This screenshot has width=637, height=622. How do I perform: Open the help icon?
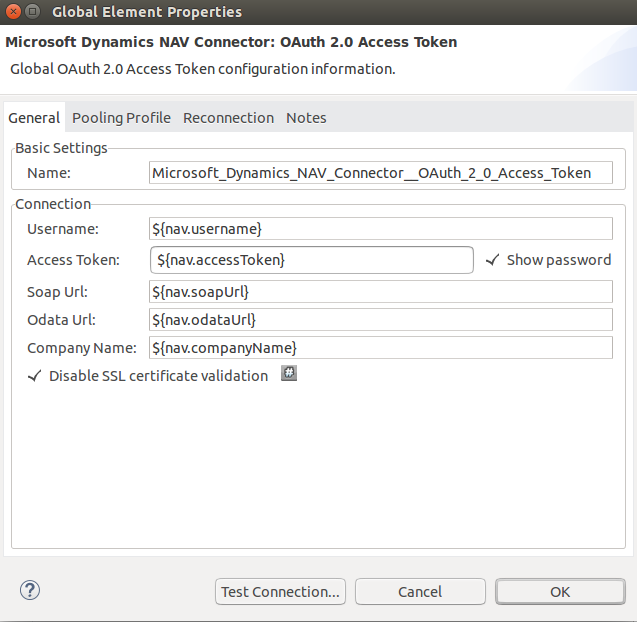click(x=30, y=590)
